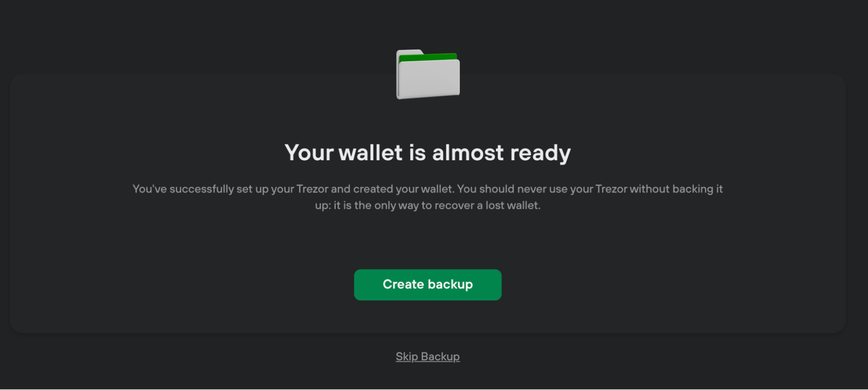Screen dimensions: 868x390
Task: Click the word 'wallet' in the heading
Action: 370,153
